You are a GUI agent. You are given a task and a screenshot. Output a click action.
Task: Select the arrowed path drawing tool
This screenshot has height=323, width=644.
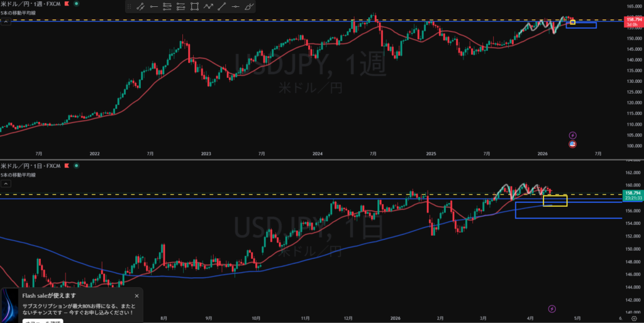(208, 7)
